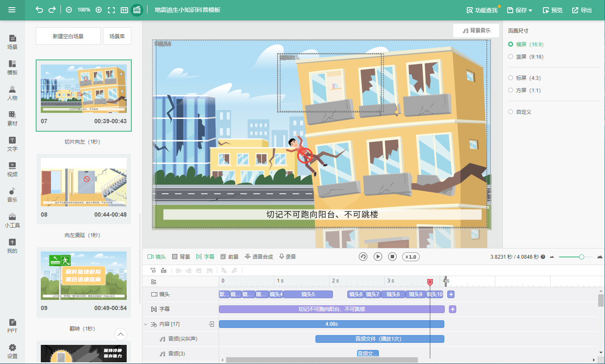Open 素材 materials in sidebar
The width and height of the screenshot is (605, 364).
[x=12, y=119]
